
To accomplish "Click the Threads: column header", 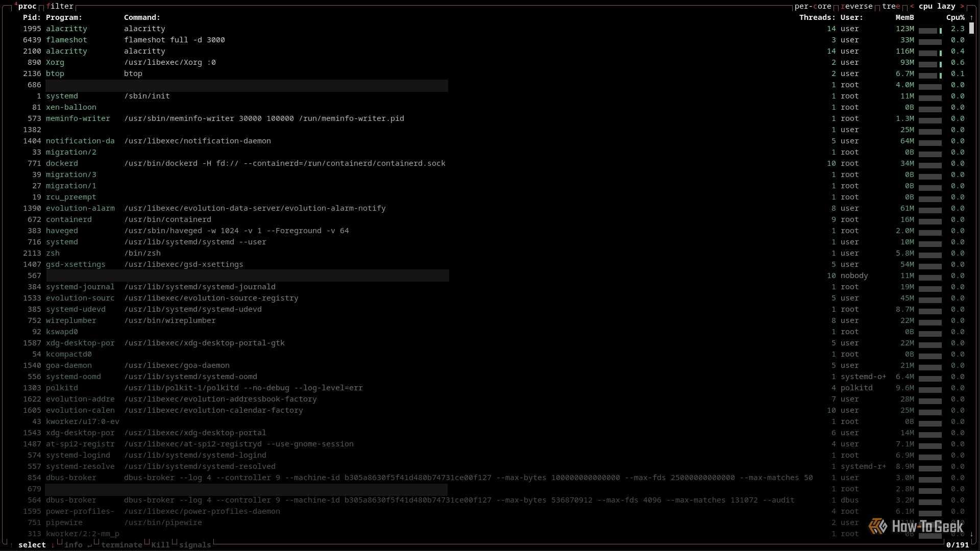I will point(817,17).
